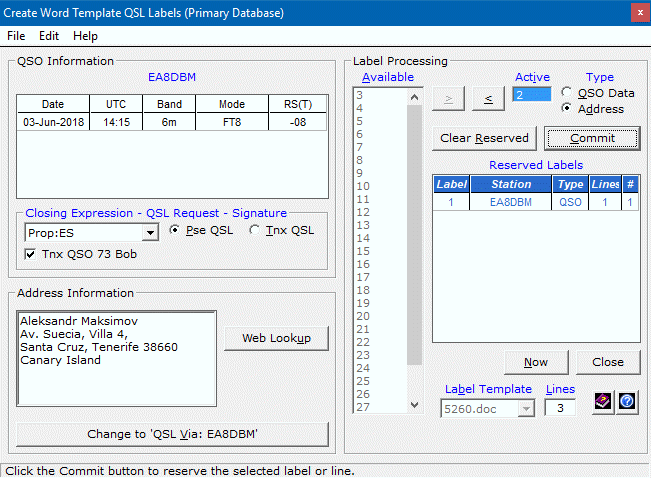Click the Lines column header in Reserved Labels
The width and height of the screenshot is (651, 478).
coord(605,184)
